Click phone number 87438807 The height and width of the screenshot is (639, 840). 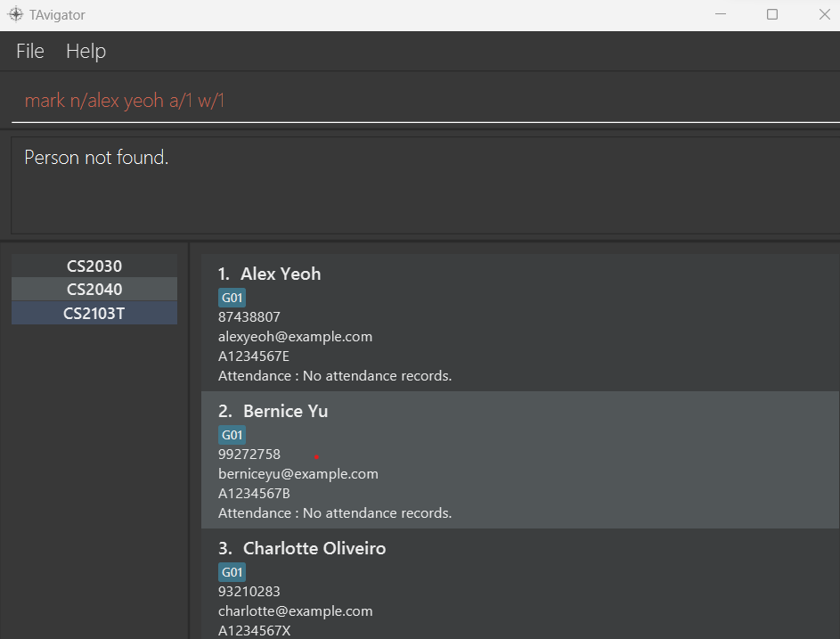249,316
